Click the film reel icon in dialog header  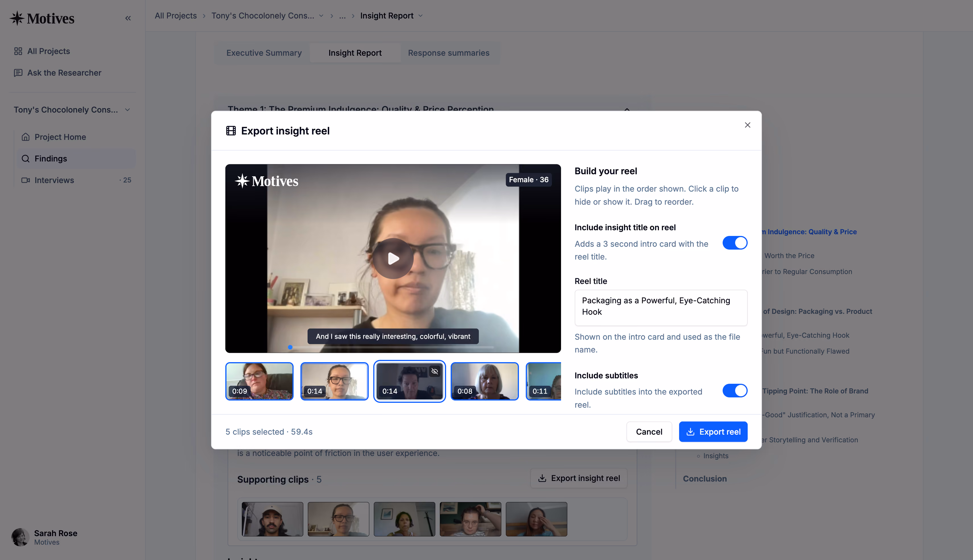(x=230, y=131)
